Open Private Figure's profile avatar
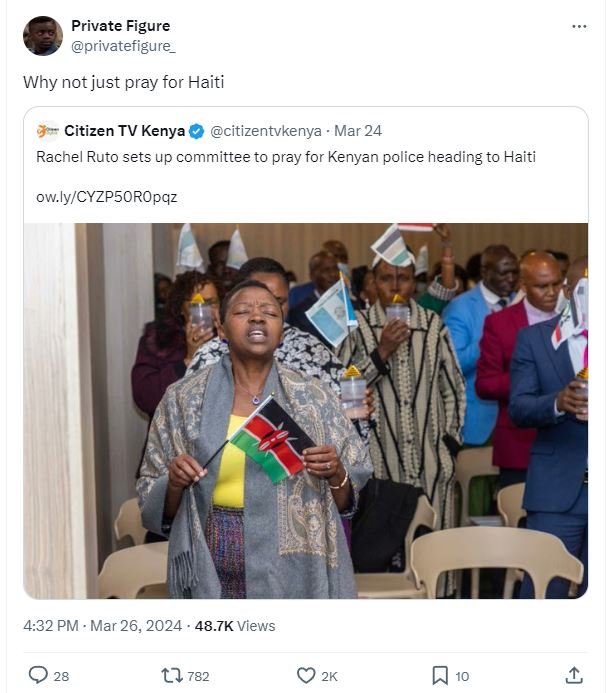 pos(41,35)
